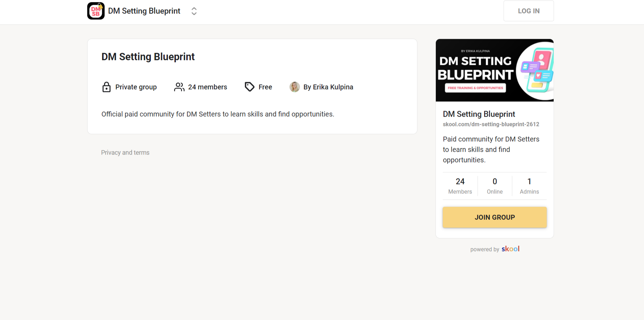The image size is (644, 320).
Task: Open the skool.com/dm-setting-blueprint-2612 URL
Action: coord(491,124)
